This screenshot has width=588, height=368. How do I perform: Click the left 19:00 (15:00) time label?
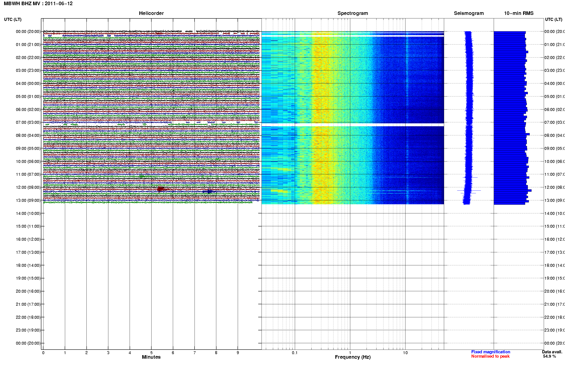(28, 278)
